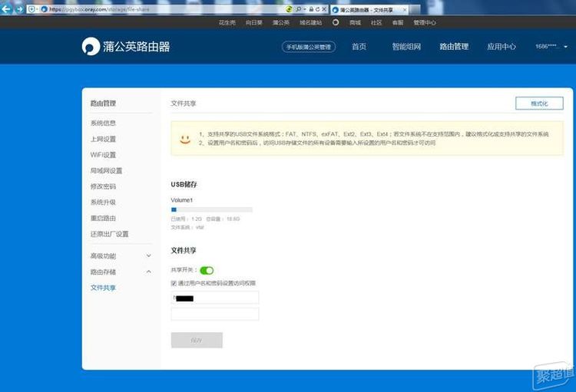The height and width of the screenshot is (392, 576).
Task: Click the USB储存 heading
Action: (184, 185)
